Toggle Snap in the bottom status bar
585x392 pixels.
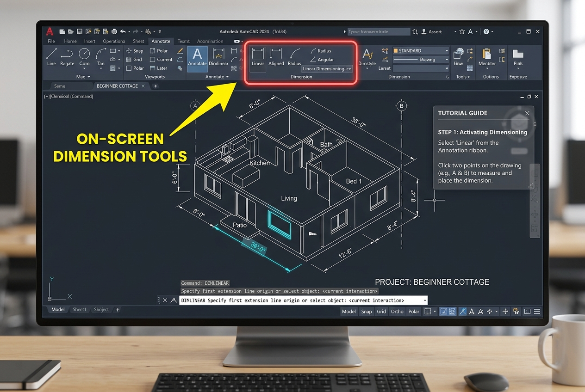367,312
